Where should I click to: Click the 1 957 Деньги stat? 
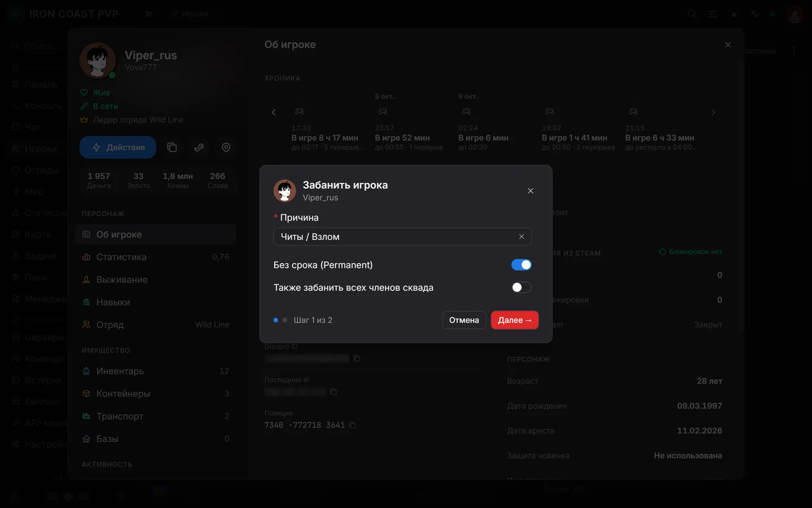point(99,180)
